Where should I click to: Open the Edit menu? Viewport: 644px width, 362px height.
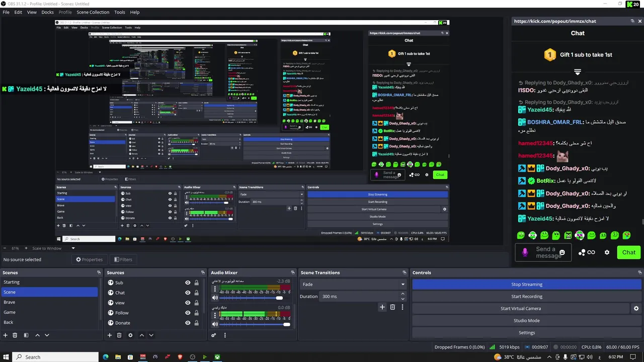click(x=18, y=12)
